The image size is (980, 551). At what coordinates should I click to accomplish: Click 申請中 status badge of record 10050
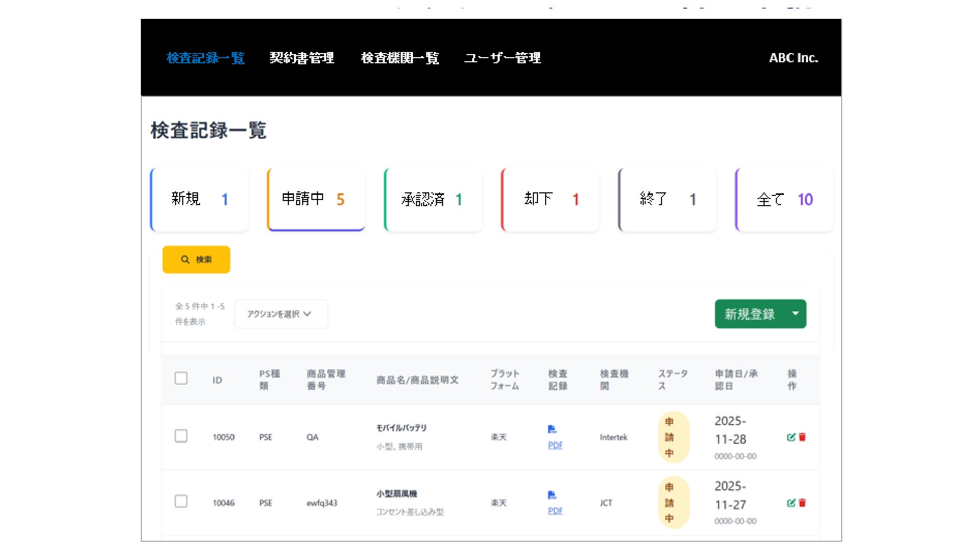point(673,437)
